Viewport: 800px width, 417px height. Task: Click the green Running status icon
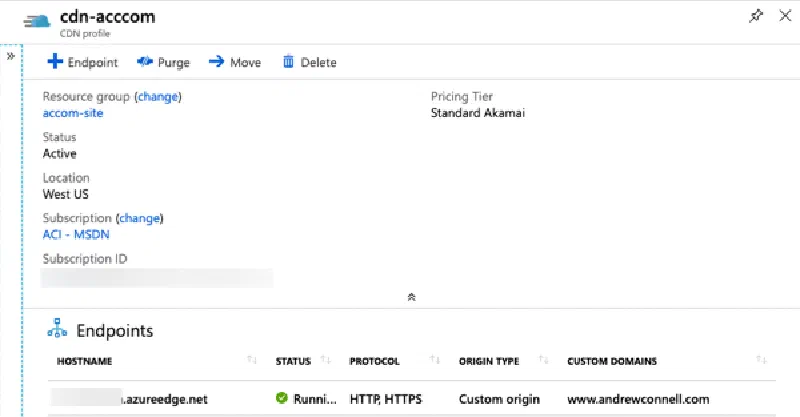coord(282,398)
